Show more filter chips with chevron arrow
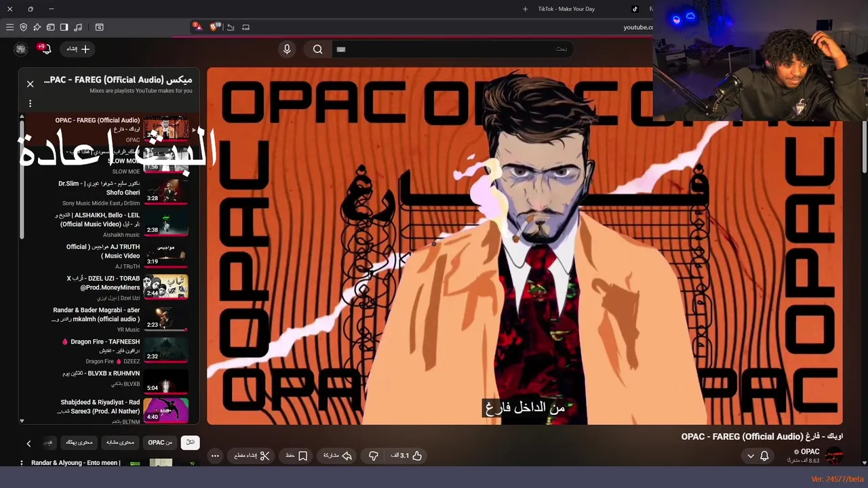The height and width of the screenshot is (488, 868). [28, 443]
